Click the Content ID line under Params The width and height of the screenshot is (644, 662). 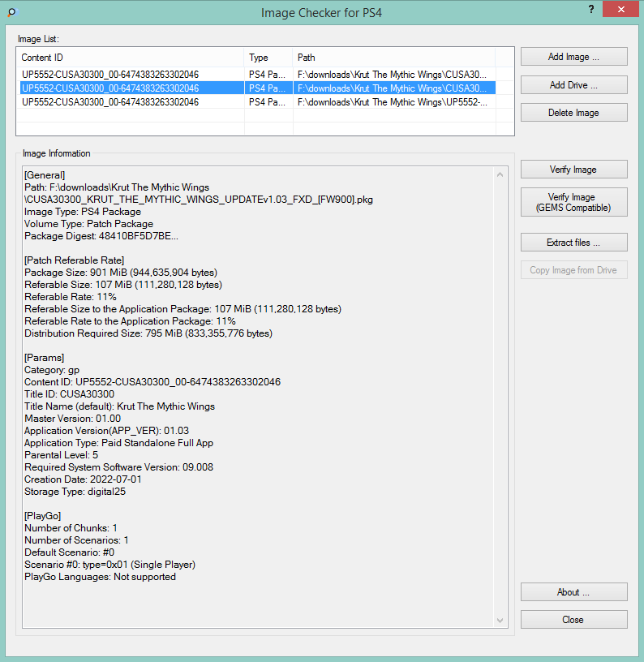click(x=152, y=381)
